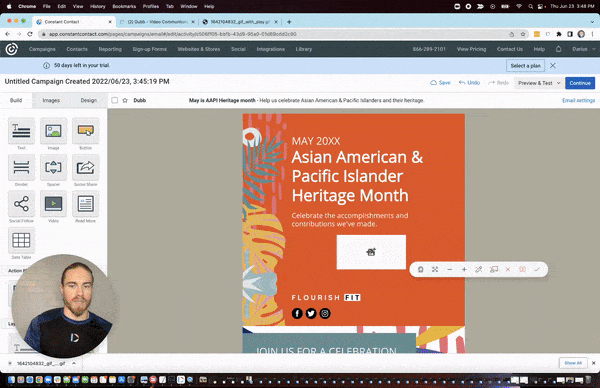Open the History menu in macOS menu bar
This screenshot has width=600, height=388.
pyautogui.click(x=98, y=6)
